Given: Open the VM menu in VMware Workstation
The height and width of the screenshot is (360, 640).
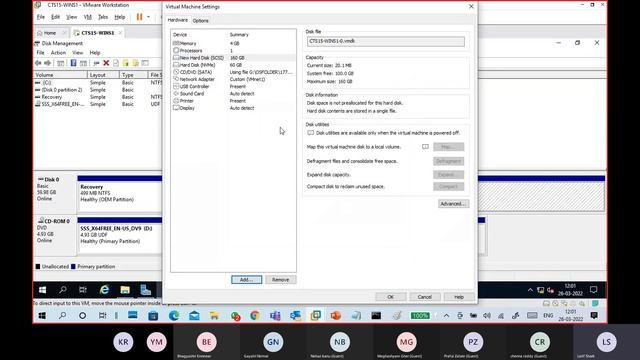Looking at the screenshot, I should coord(87,17).
